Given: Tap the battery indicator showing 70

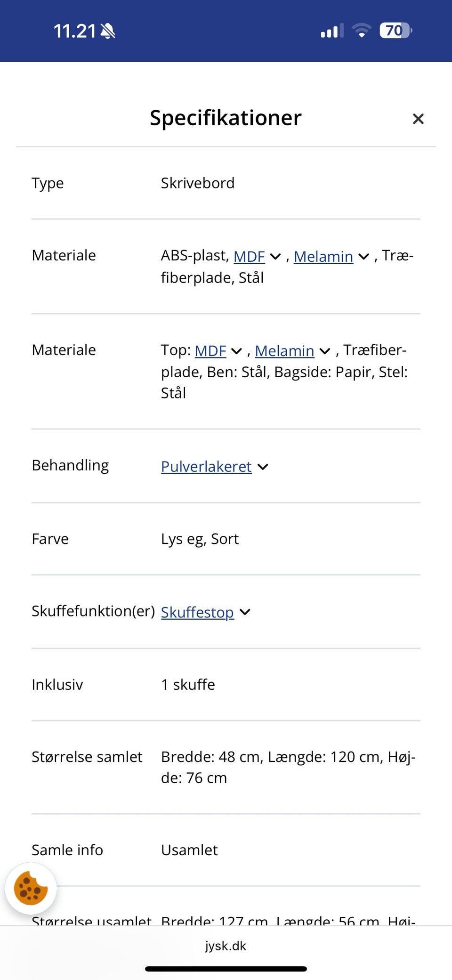Looking at the screenshot, I should pos(395,30).
